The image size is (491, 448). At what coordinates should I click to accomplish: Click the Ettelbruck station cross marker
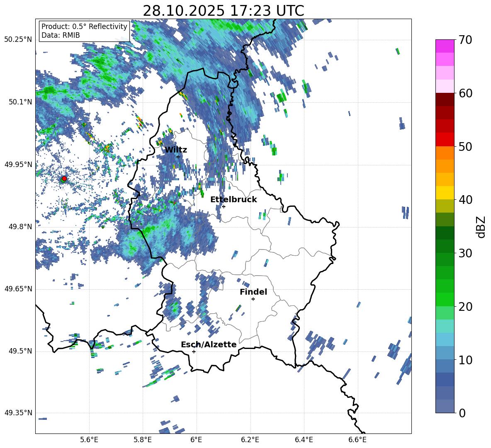[x=224, y=206]
